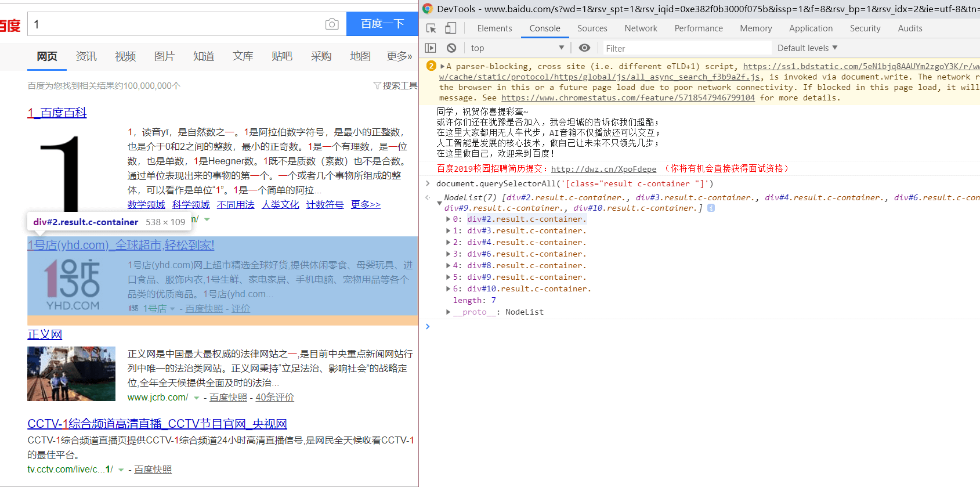Image resolution: width=980 pixels, height=487 pixels.
Task: Open the chromestatus.com feature link in warning
Action: pyautogui.click(x=628, y=98)
